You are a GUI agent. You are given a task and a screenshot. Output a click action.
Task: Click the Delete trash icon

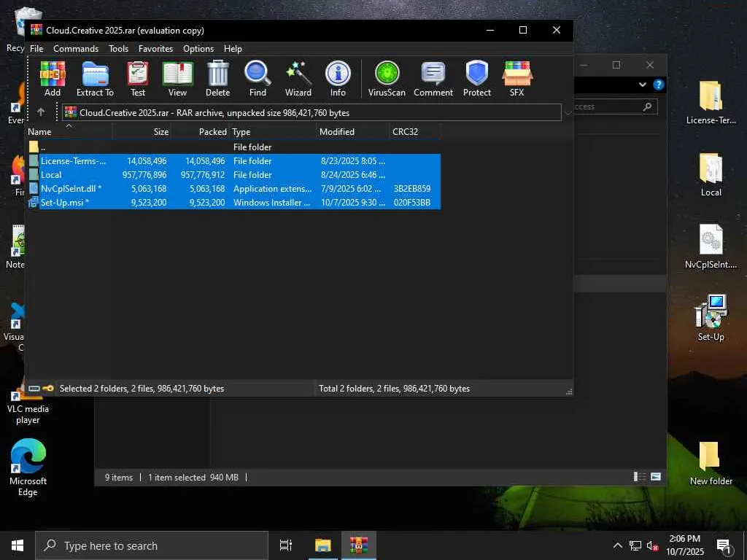pos(217,79)
